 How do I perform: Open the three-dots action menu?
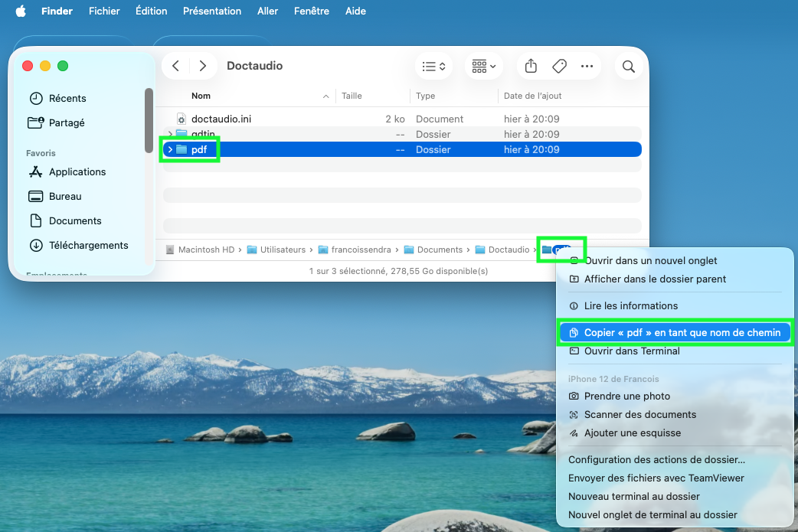587,66
